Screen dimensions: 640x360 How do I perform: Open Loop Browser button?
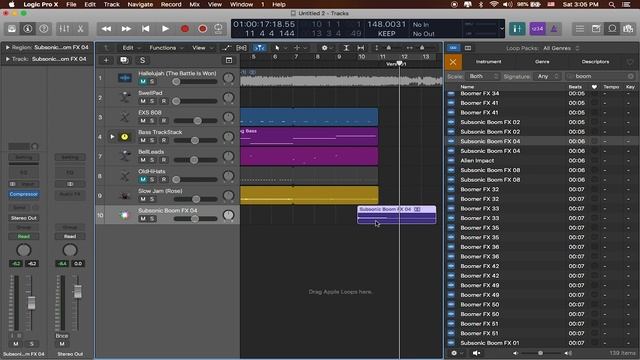point(612,29)
